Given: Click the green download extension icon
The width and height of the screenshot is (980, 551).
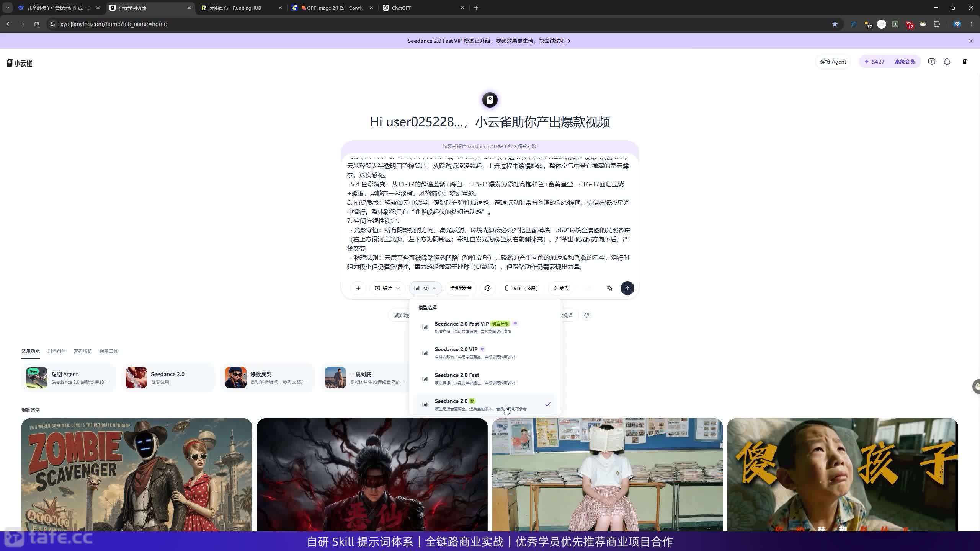Looking at the screenshot, I should 895,24.
